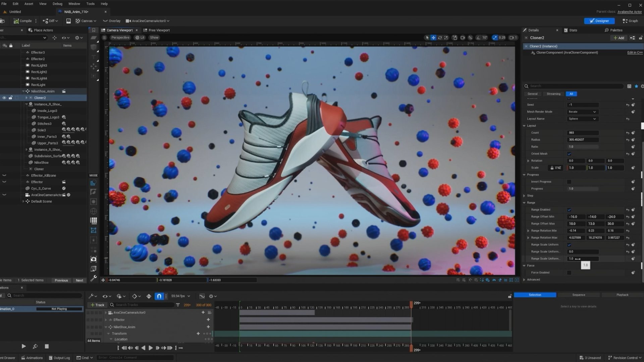644x362 pixels.
Task: Select the translate gizmo tool in viewport
Action: pyautogui.click(x=433, y=38)
